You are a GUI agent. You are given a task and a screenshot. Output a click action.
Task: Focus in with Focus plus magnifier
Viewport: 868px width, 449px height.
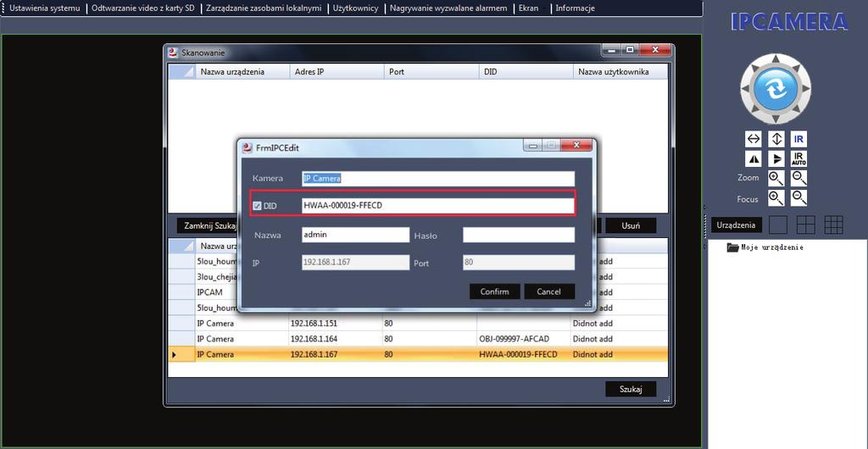(776, 198)
